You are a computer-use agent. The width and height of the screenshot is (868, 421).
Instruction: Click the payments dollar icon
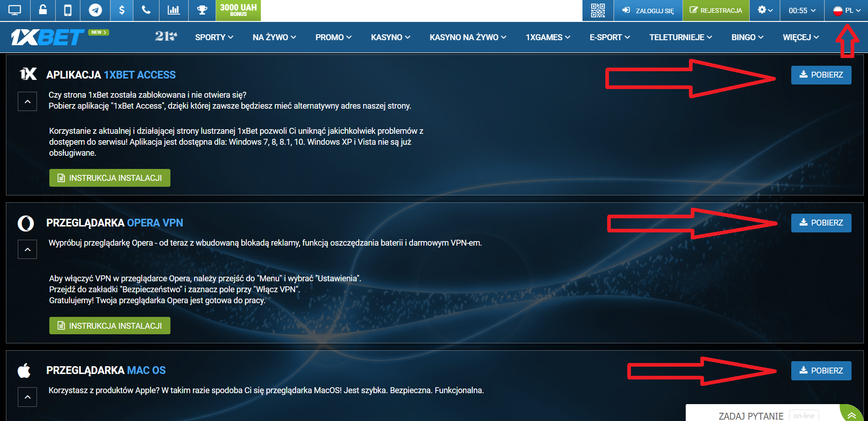click(121, 10)
